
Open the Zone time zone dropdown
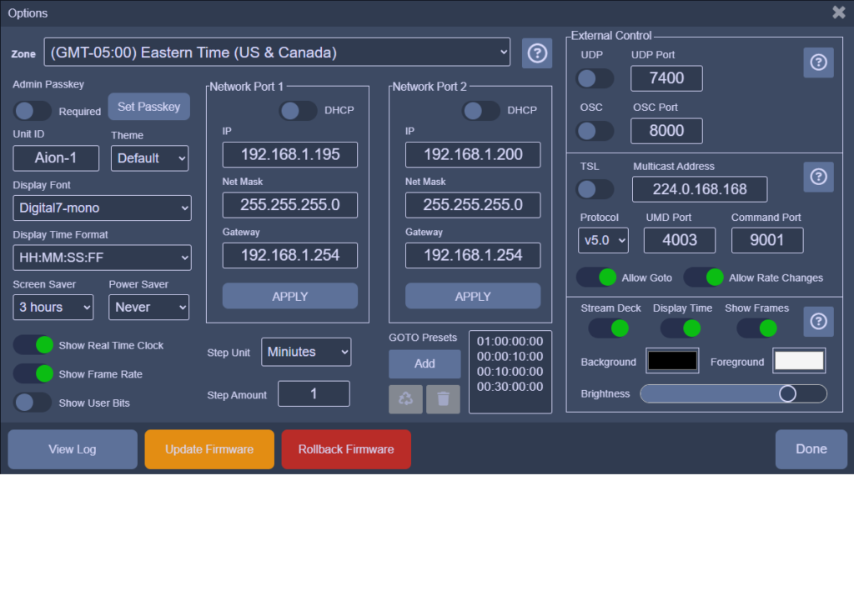(x=277, y=53)
